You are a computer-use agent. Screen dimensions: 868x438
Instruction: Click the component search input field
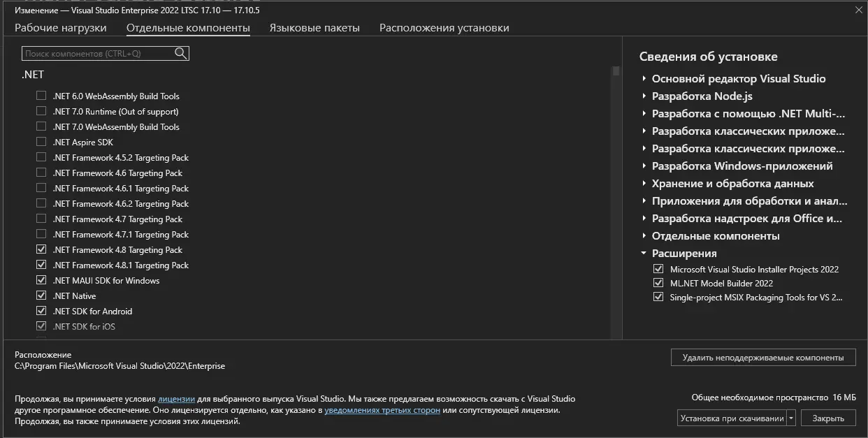(x=98, y=53)
